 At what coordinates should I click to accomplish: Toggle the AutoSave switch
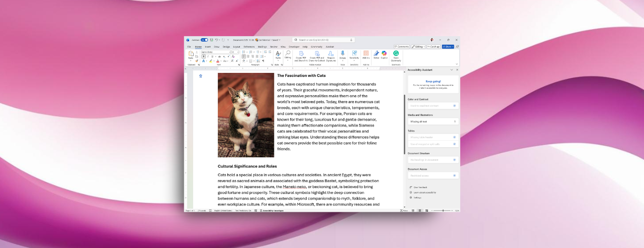(x=204, y=40)
